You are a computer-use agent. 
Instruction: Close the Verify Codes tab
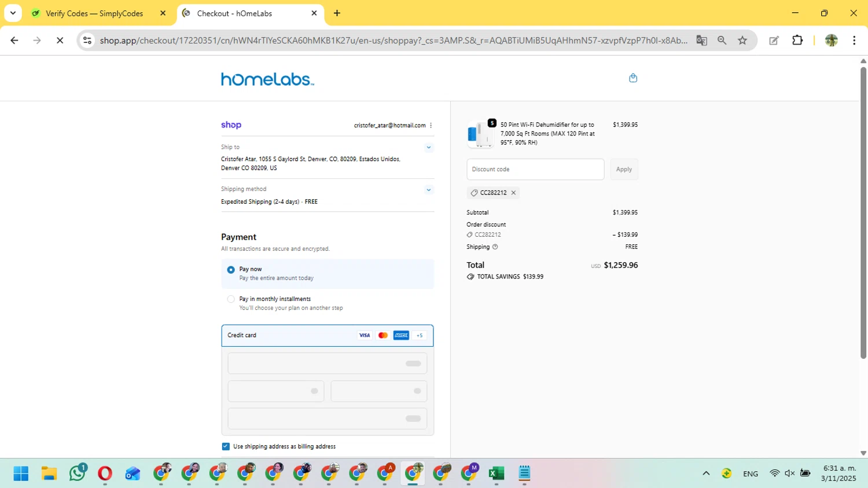coord(163,13)
